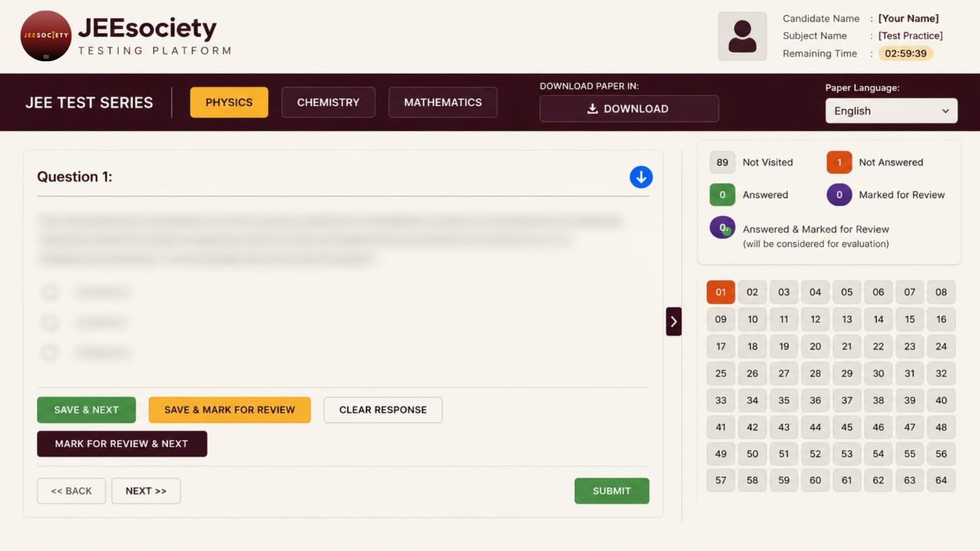Click the JEEsociety round logo
Image resolution: width=980 pixels, height=551 pixels.
[x=46, y=36]
